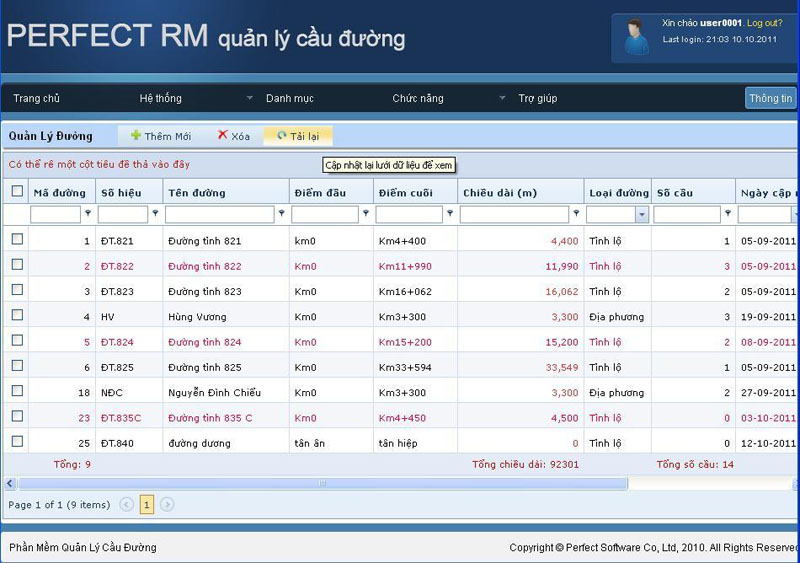
Task: Go to previous page arrow in pager
Action: pyautogui.click(x=127, y=504)
